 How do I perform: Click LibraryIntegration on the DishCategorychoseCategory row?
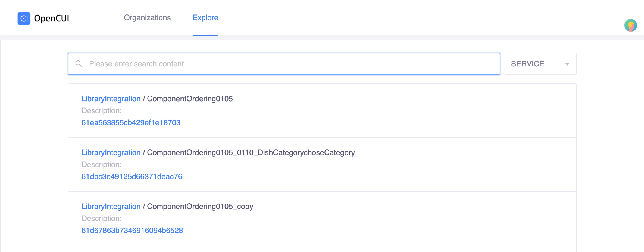(111, 153)
